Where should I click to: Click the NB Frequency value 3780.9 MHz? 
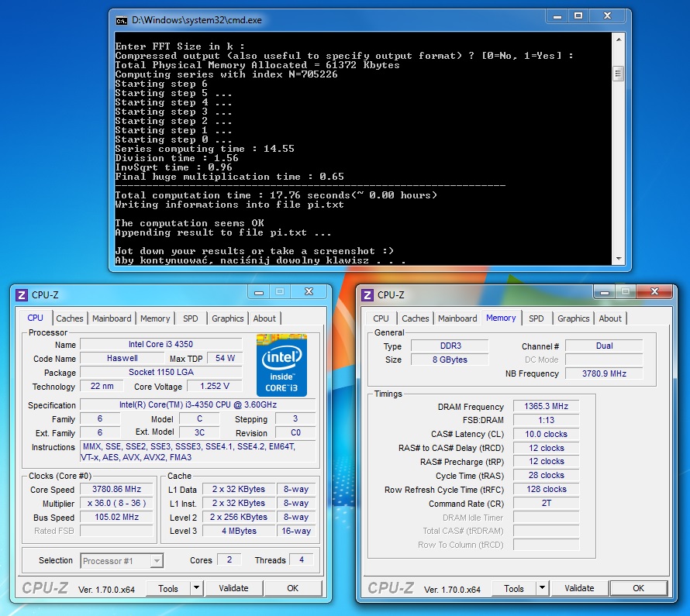[604, 373]
